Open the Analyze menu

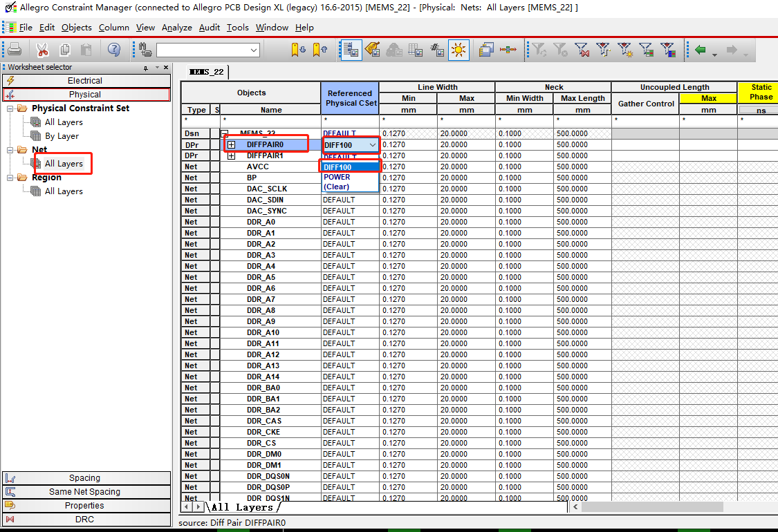(176, 28)
